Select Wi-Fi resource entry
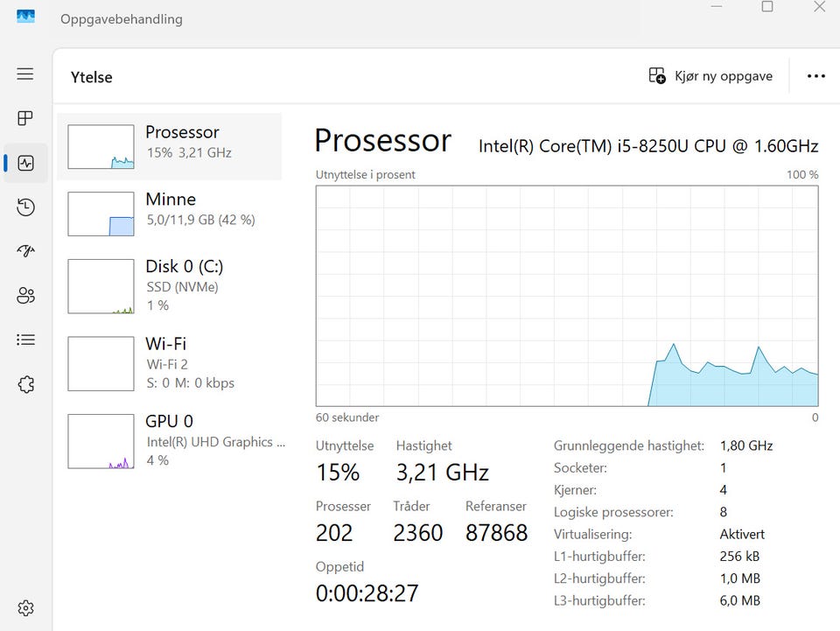840x631 pixels. pos(169,363)
